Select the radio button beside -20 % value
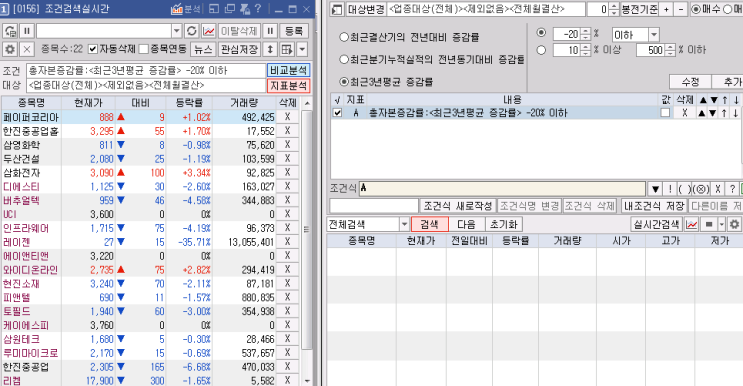Viewport: 743px width, 386px height. pyautogui.click(x=541, y=33)
